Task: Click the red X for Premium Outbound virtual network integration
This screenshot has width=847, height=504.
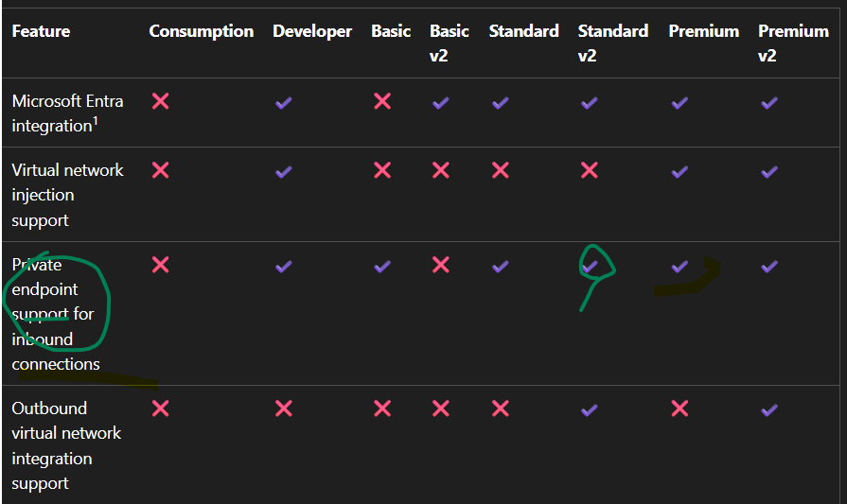Action: 679,408
